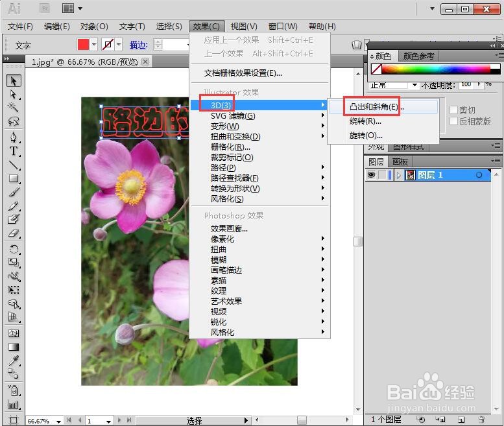
Task: Select the Eraser tool
Action: (13, 233)
